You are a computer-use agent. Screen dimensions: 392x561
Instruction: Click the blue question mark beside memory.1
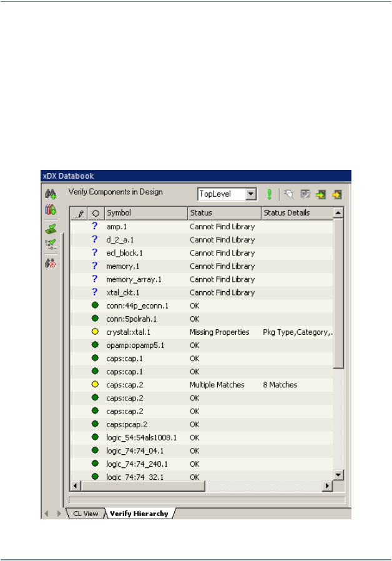[95, 266]
